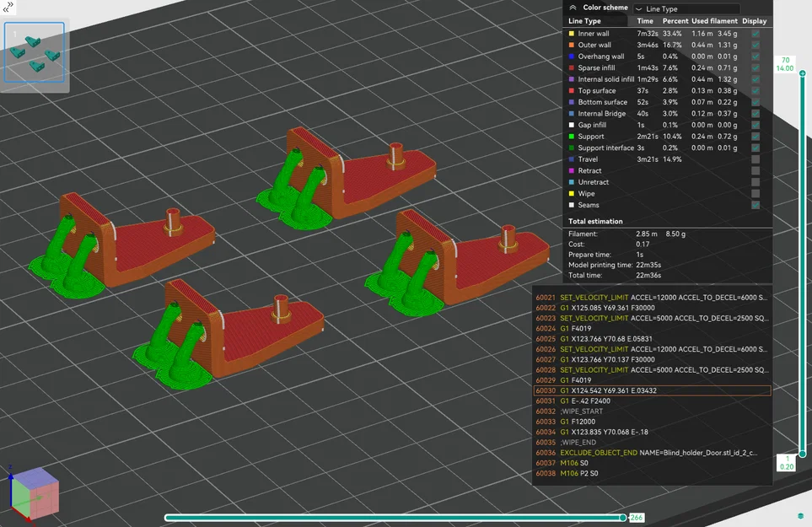Click the Travel row label

pos(588,159)
